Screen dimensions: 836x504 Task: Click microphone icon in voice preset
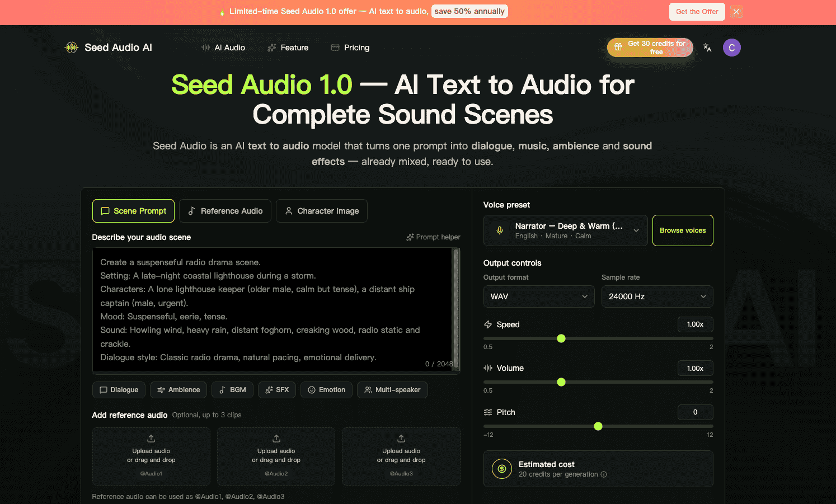[500, 230]
